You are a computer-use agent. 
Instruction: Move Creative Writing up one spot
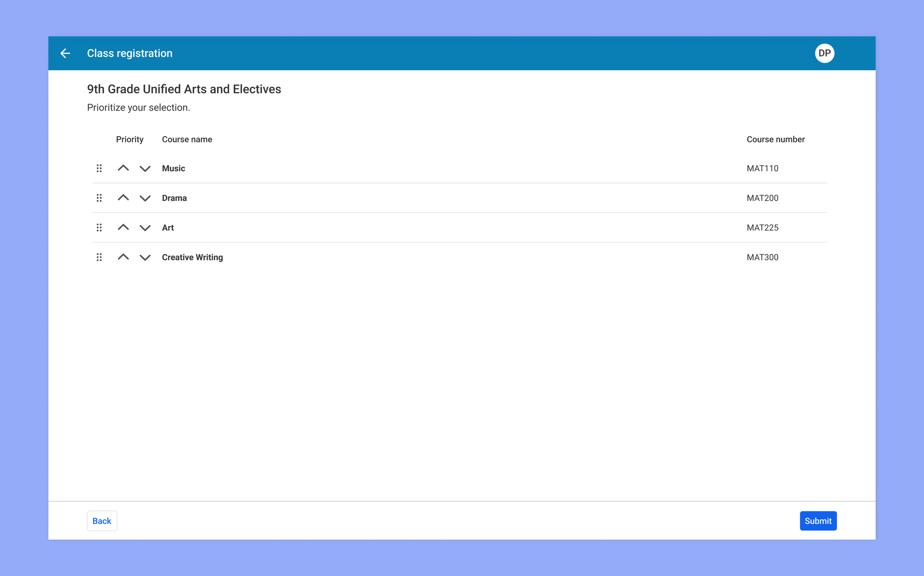click(123, 257)
